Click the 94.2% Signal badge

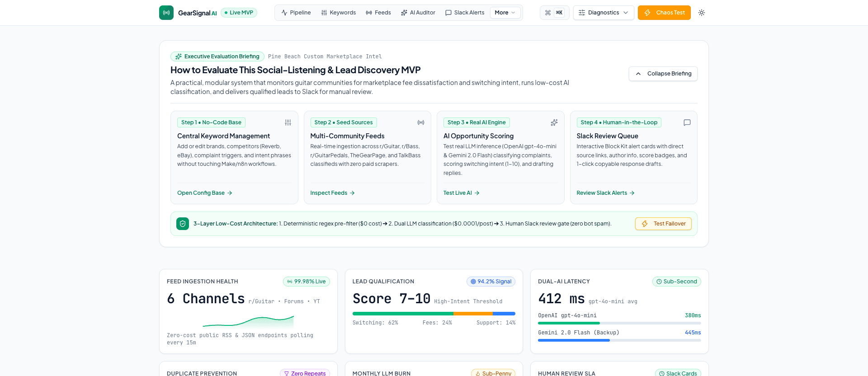click(491, 282)
